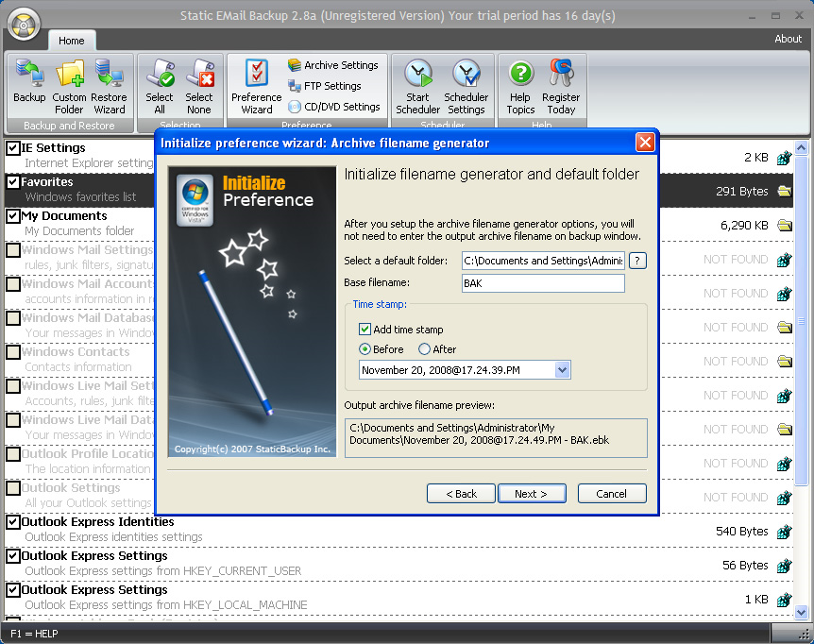The image size is (814, 644).
Task: Click the folder icon on Favorites row
Action: point(785,192)
